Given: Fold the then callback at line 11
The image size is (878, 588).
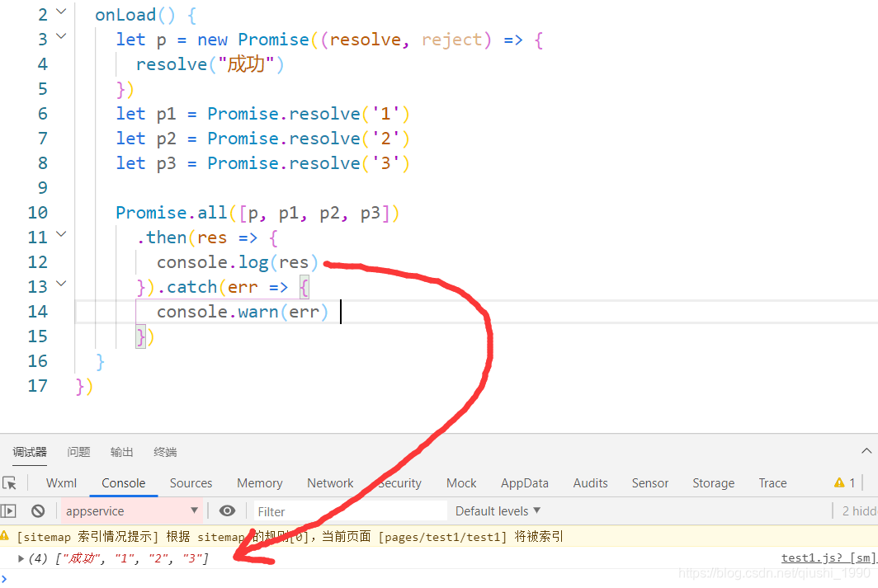Looking at the screenshot, I should click(x=62, y=234).
